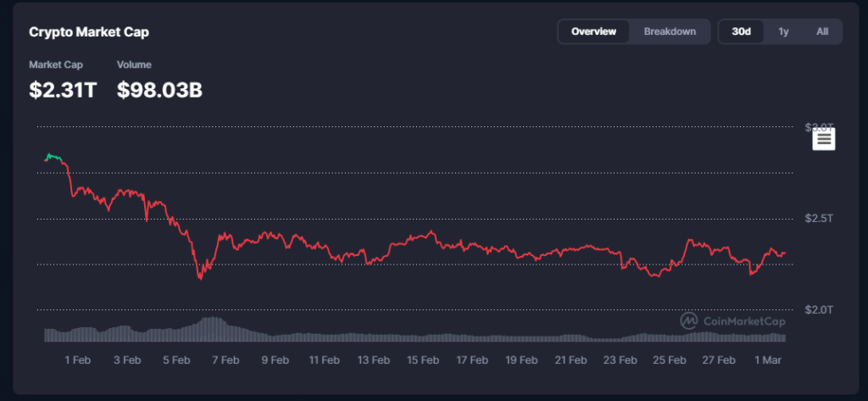868x401 pixels.
Task: Click the CoinMarketCap watermark logo
Action: [732, 321]
